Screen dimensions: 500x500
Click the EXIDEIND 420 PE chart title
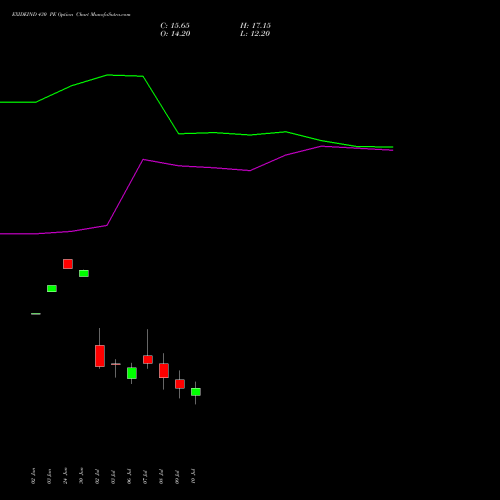tap(71, 14)
